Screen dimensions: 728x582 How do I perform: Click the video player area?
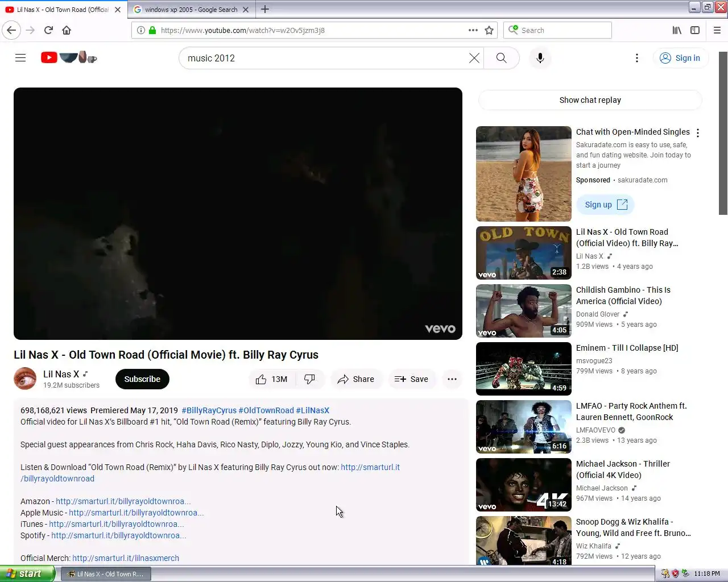pos(238,214)
